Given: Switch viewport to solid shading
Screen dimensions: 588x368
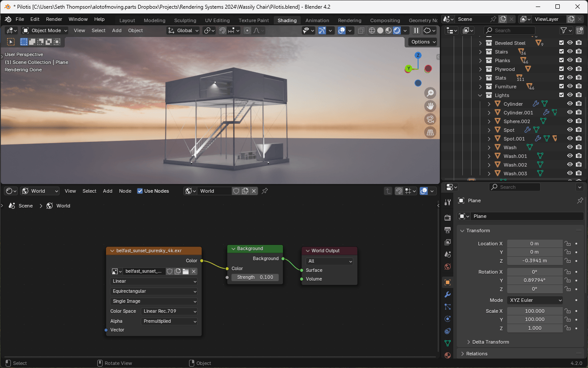Looking at the screenshot, I should (x=380, y=30).
